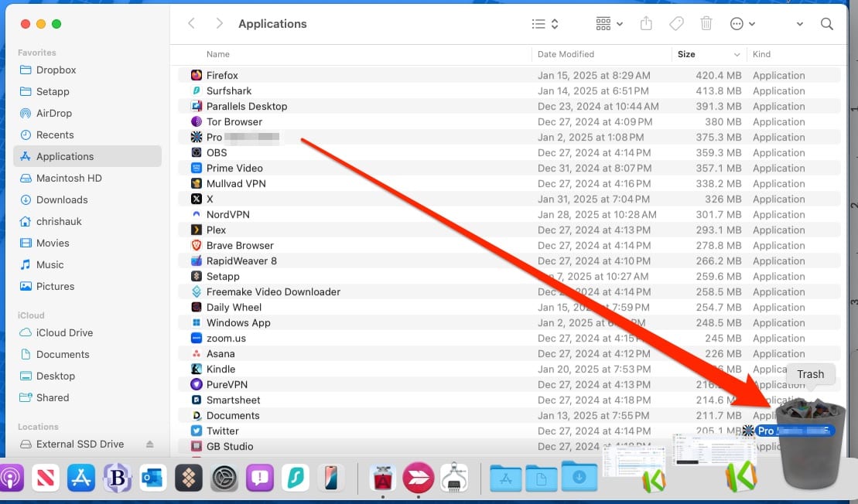Open Desktop in the sidebar
Image resolution: width=858 pixels, height=504 pixels.
tap(87, 376)
